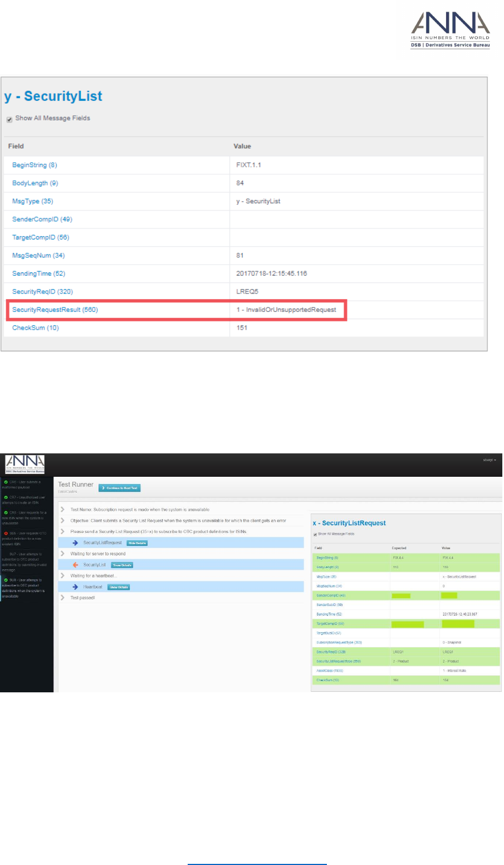Screen dimensions: 504x865
Task: Open TargetSubID (57) field link
Action: pos(330,633)
